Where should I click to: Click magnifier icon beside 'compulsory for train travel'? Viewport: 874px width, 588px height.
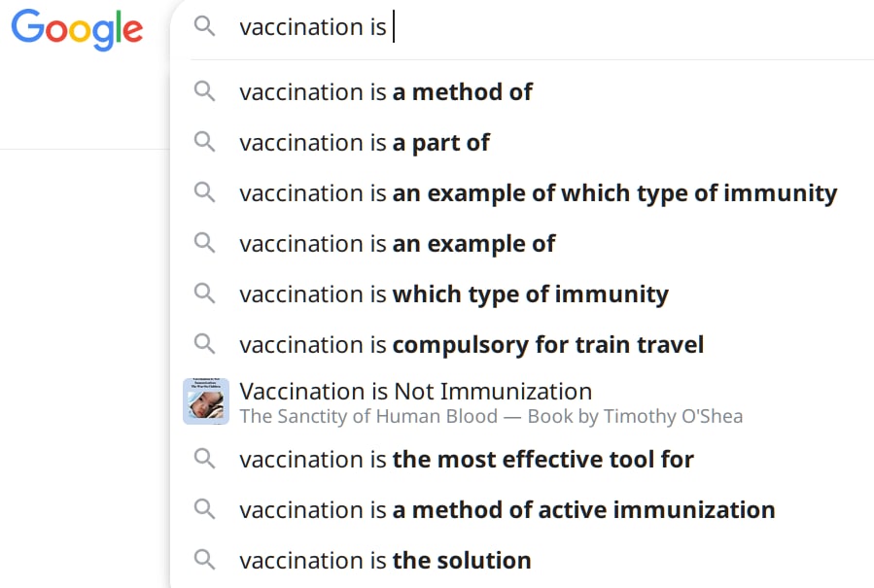204,344
